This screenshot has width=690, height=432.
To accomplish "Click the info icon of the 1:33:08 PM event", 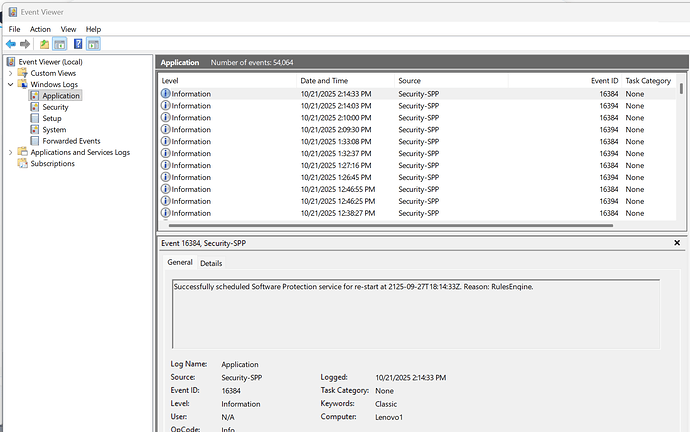I will [165, 141].
